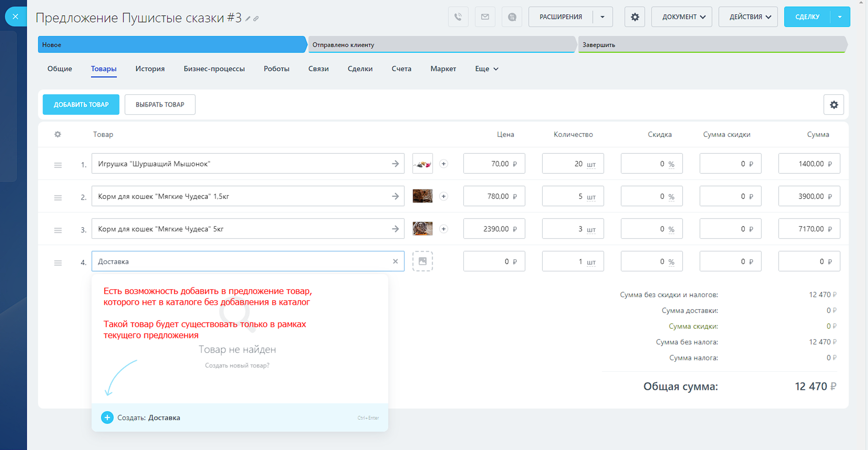Select the Завершить stage
The height and width of the screenshot is (450, 868).
coord(712,45)
